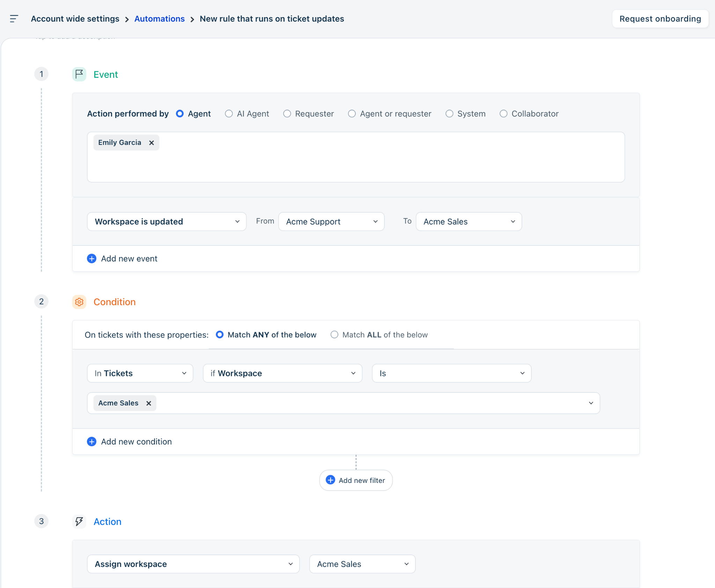
Task: Select the Agent radio button
Action: click(x=180, y=114)
